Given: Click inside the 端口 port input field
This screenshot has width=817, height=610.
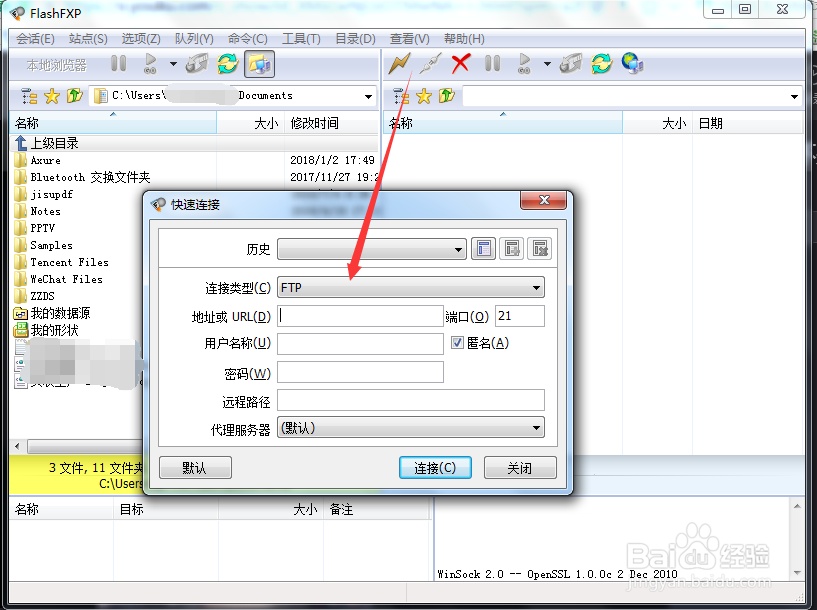Looking at the screenshot, I should tap(520, 315).
